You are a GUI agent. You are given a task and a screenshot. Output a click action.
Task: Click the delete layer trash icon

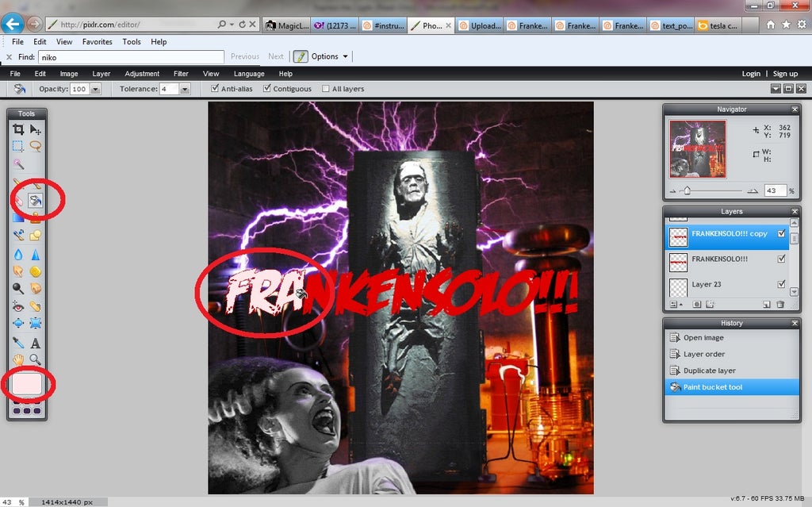click(x=780, y=305)
